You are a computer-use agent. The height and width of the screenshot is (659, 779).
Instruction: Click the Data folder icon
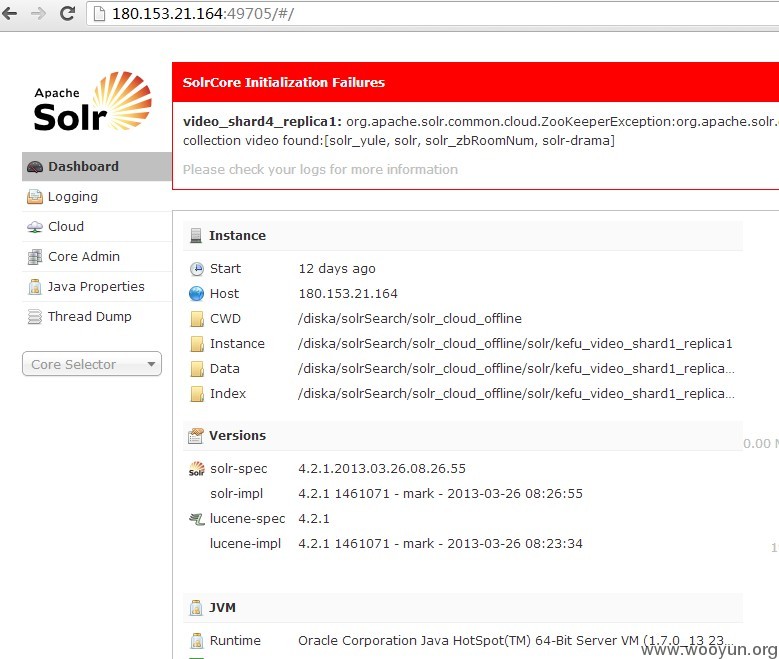197,368
